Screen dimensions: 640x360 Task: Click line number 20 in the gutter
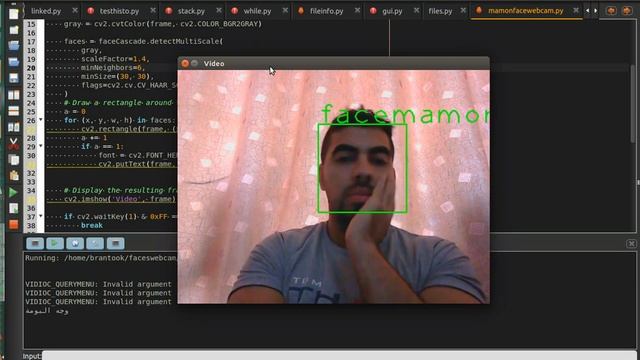[31, 68]
